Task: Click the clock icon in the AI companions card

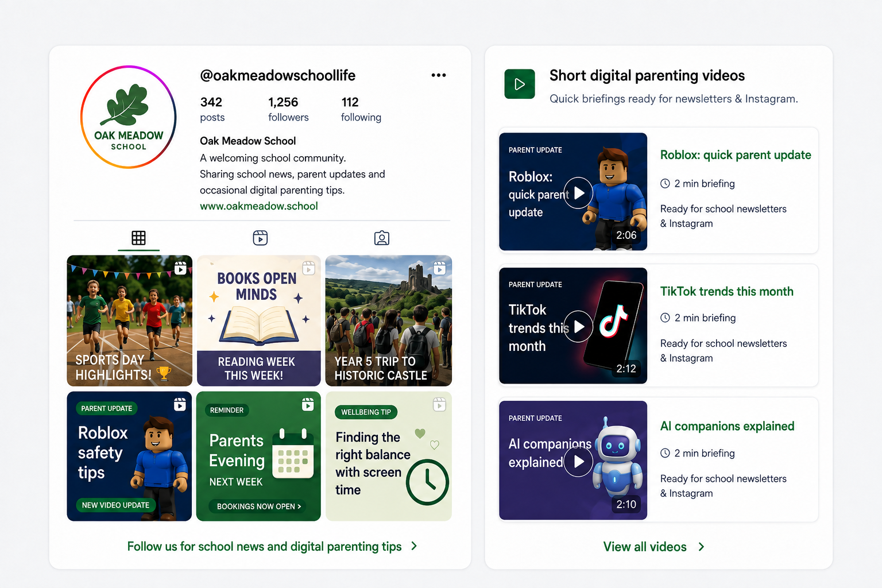Action: tap(665, 453)
